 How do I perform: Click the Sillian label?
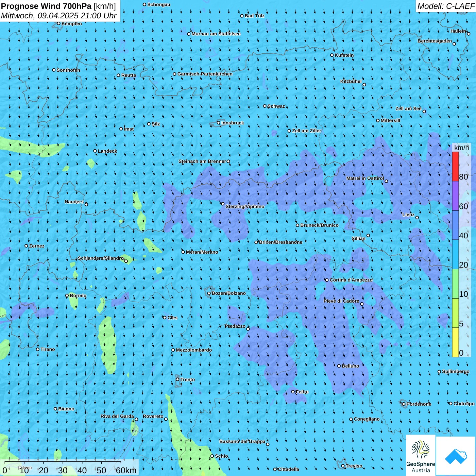coord(358,238)
